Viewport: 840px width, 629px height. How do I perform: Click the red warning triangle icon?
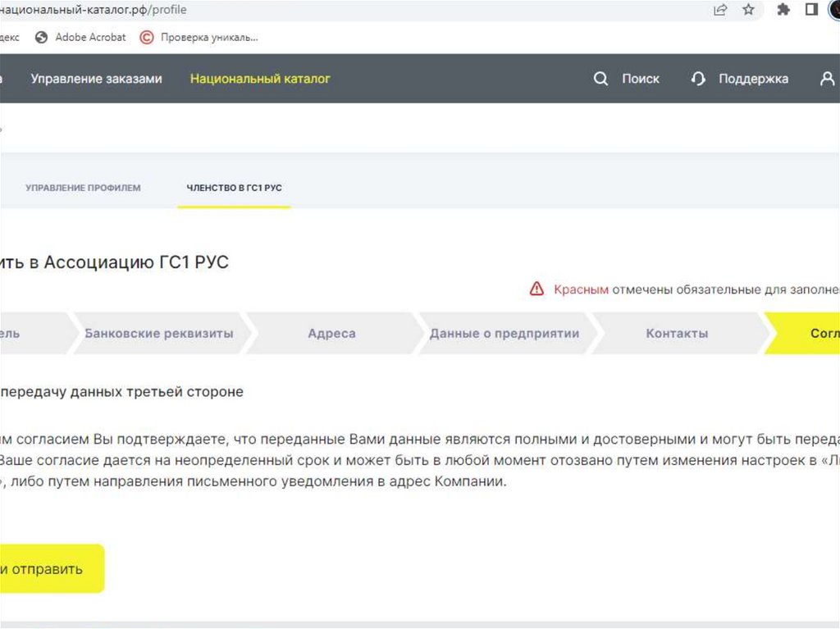(536, 289)
